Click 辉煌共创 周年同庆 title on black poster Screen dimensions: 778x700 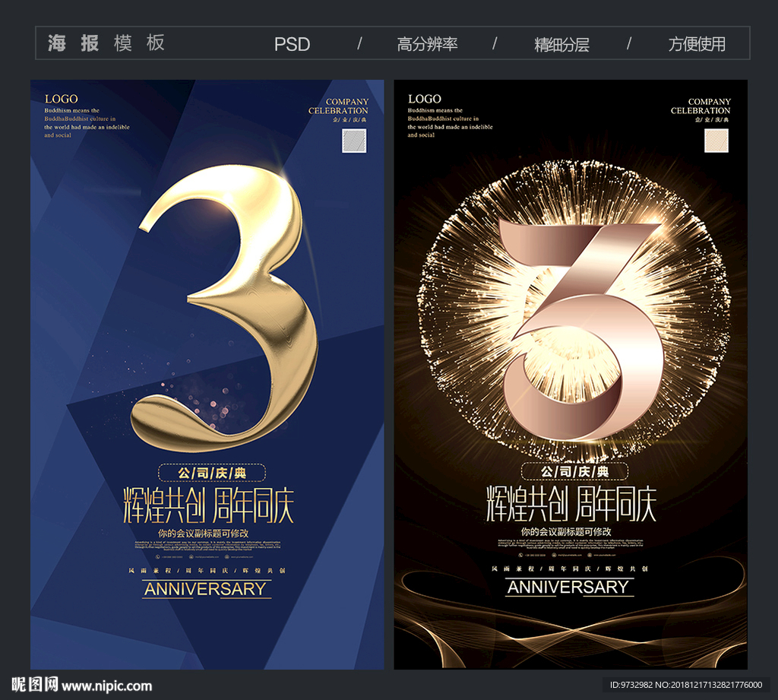[571, 503]
